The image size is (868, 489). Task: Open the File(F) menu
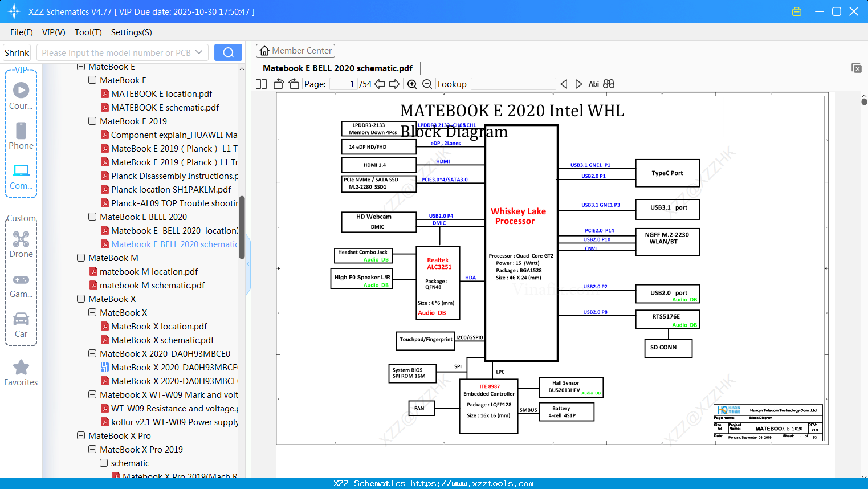22,32
